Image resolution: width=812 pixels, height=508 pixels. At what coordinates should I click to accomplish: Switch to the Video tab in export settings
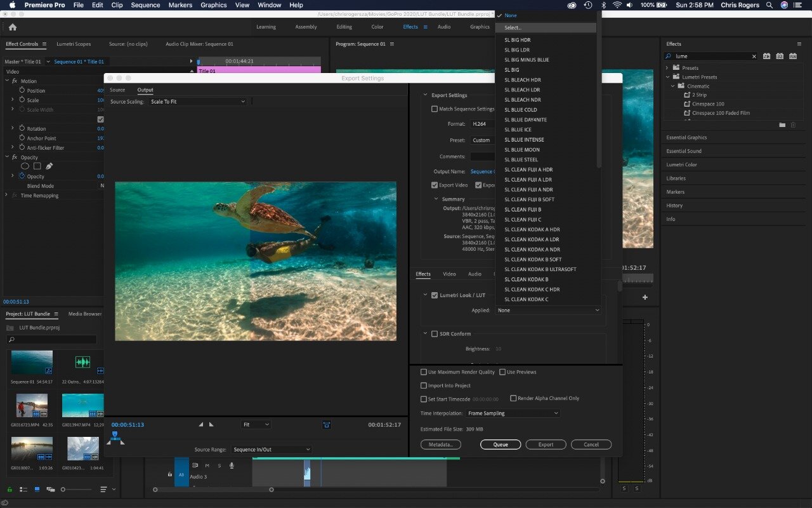pos(449,274)
